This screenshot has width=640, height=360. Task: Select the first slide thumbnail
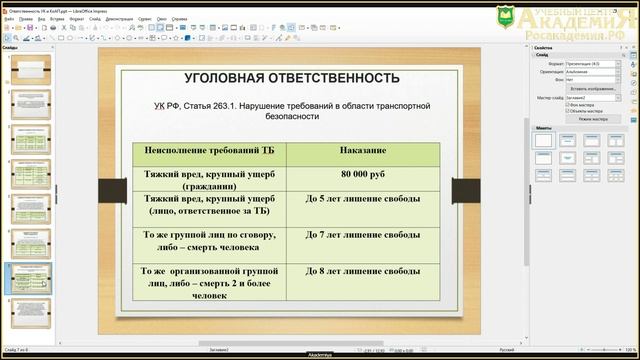click(x=31, y=70)
